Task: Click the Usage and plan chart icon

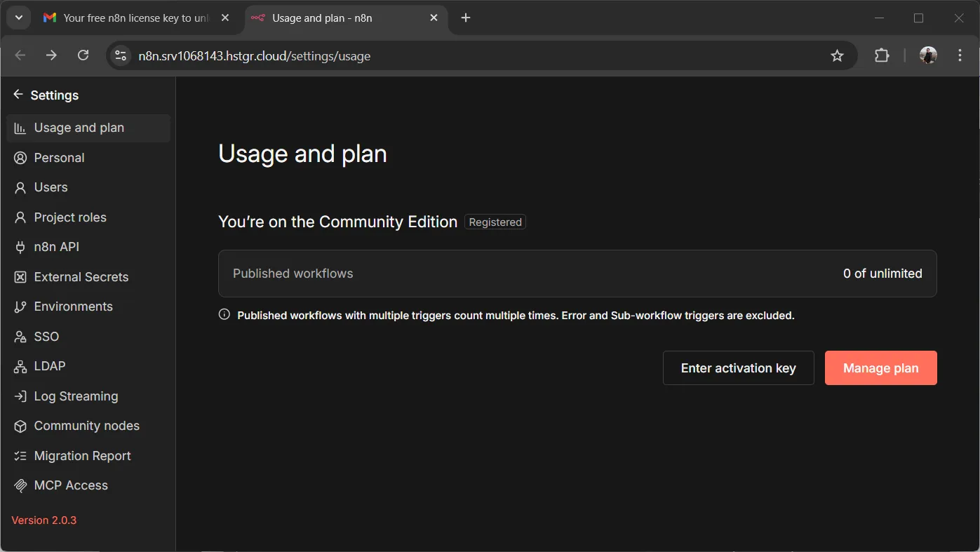Action: coord(20,128)
